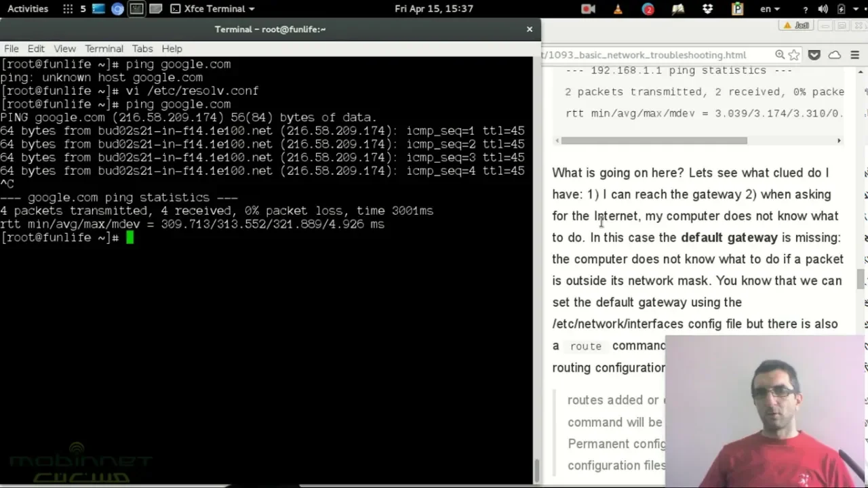868x488 pixels.
Task: Open the 'en' keyboard layout dropdown
Action: [770, 9]
